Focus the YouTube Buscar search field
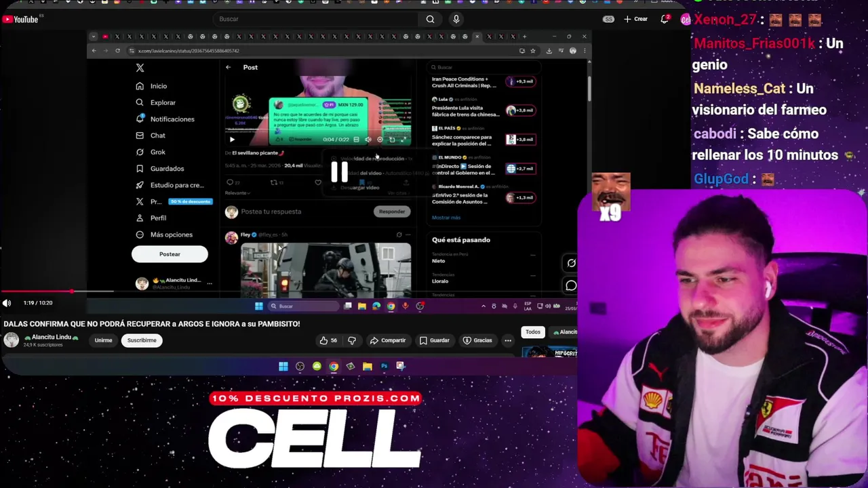 click(315, 19)
